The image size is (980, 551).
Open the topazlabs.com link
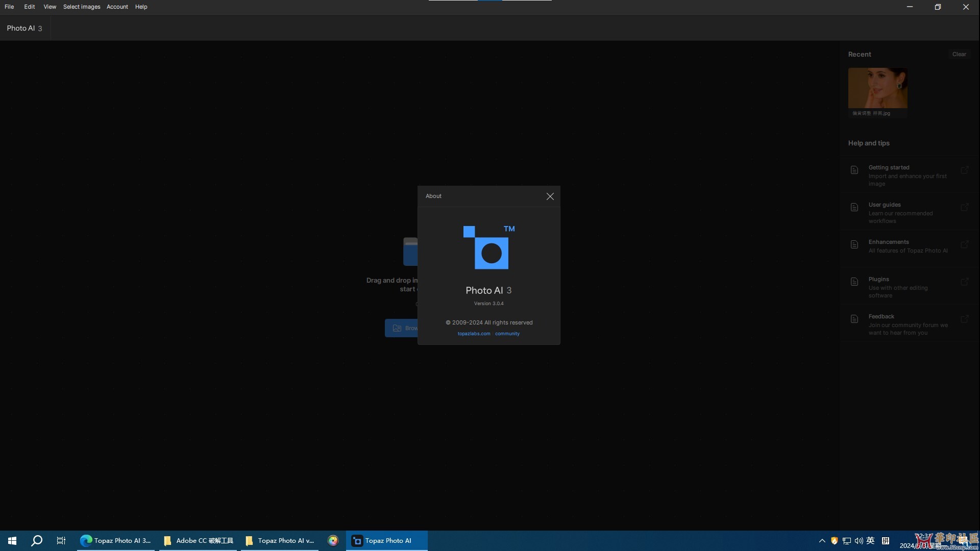tap(474, 334)
